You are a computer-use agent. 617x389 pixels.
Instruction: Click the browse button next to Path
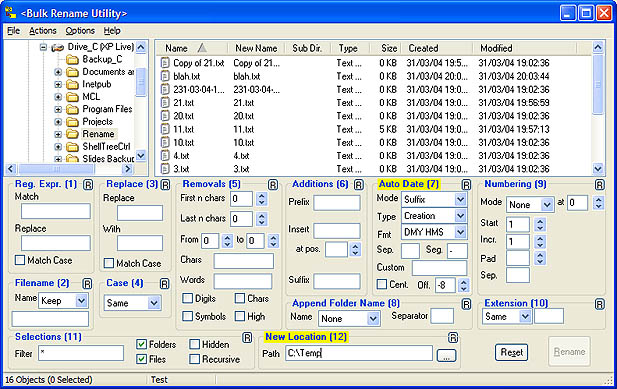(446, 355)
